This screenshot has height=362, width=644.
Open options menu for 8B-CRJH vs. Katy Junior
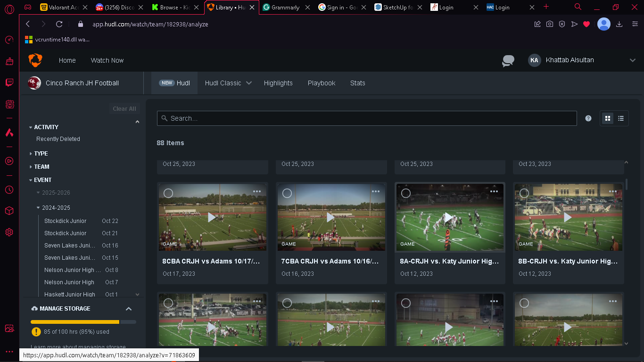(612, 191)
